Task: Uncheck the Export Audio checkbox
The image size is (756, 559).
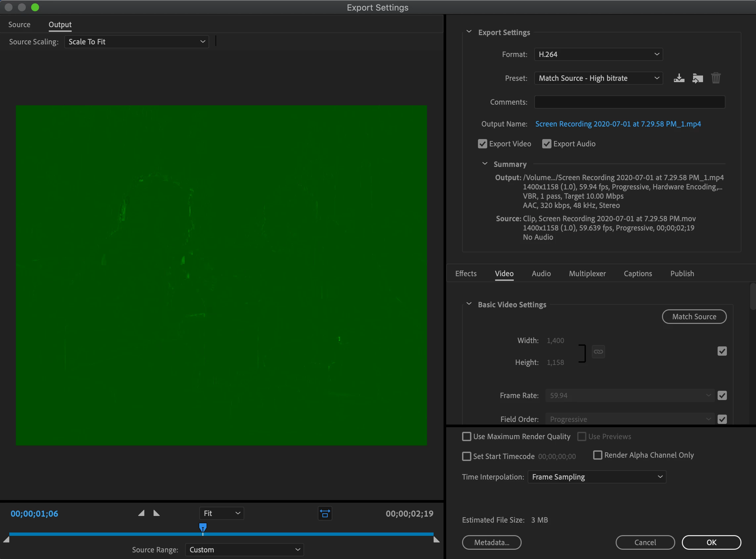Action: click(x=546, y=144)
